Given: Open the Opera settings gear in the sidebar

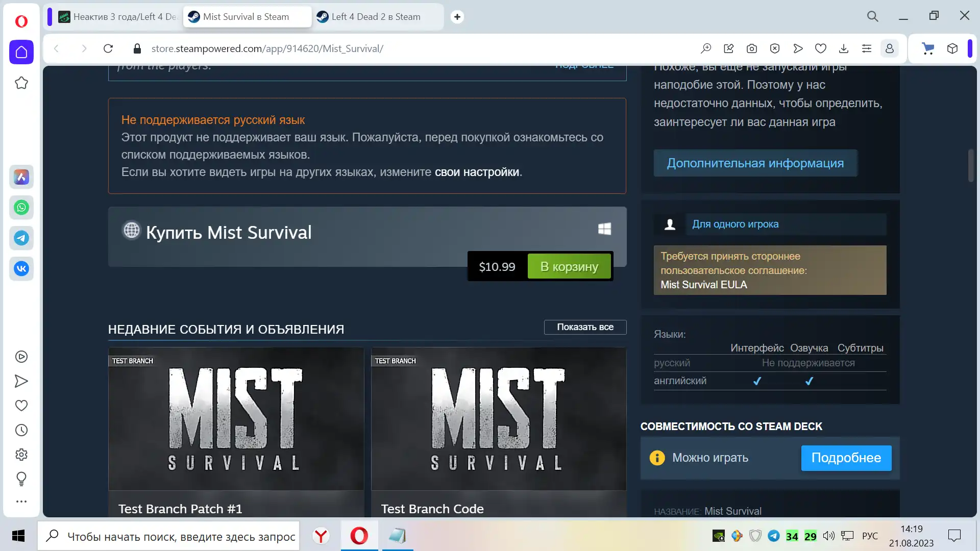Looking at the screenshot, I should coord(21,455).
